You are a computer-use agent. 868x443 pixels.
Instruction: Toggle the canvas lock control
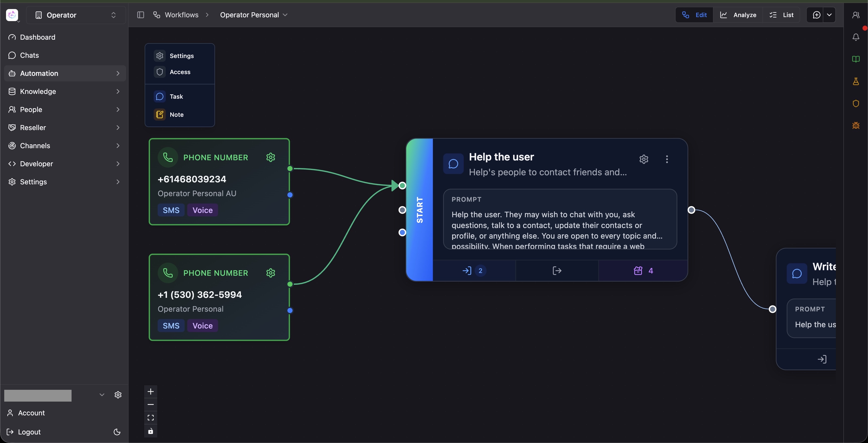[151, 431]
